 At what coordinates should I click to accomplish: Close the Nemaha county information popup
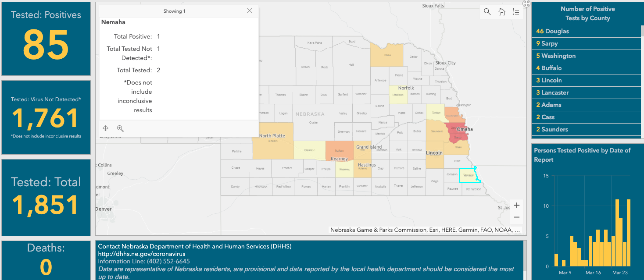coord(249,11)
